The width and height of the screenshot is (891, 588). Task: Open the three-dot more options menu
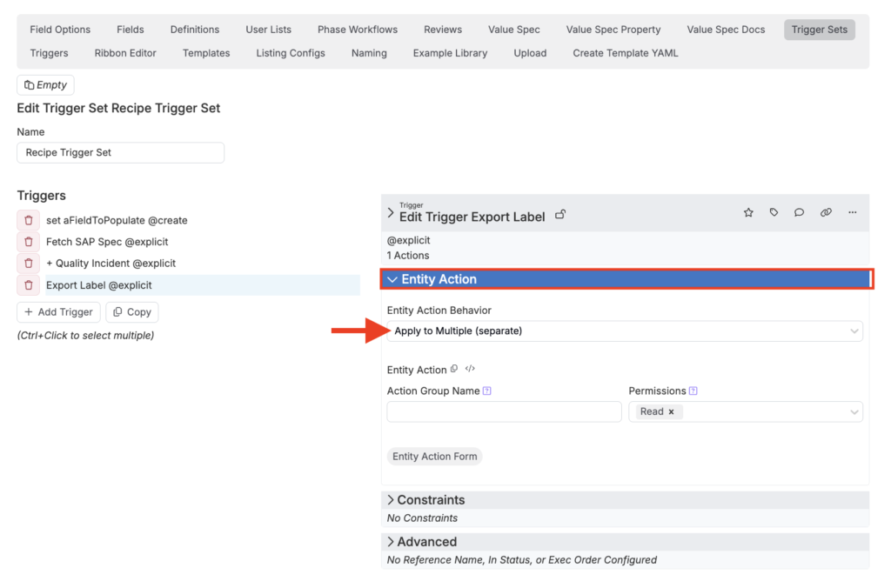tap(853, 212)
